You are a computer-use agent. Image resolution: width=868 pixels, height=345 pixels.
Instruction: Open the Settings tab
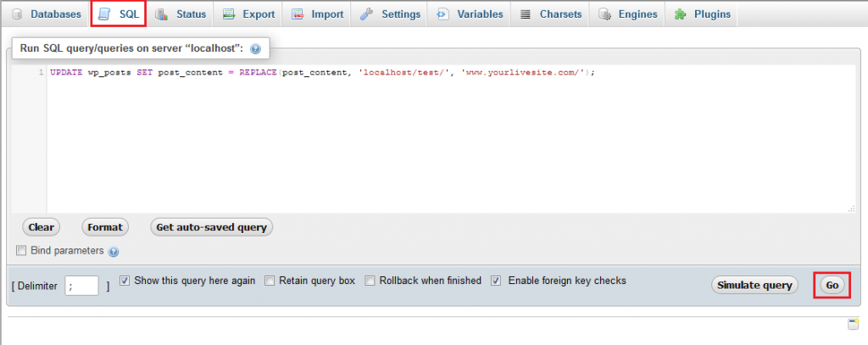click(390, 14)
